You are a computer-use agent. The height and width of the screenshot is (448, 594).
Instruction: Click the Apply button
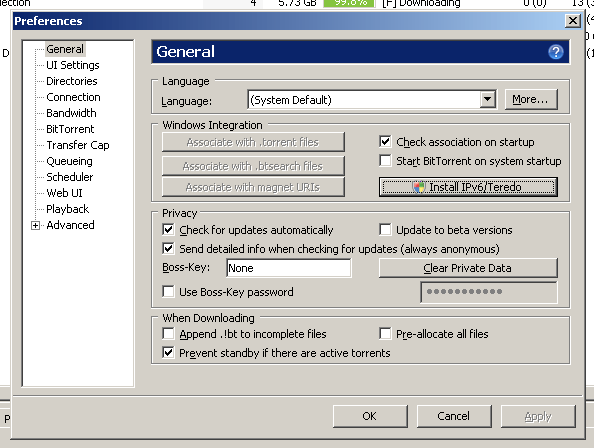(538, 416)
